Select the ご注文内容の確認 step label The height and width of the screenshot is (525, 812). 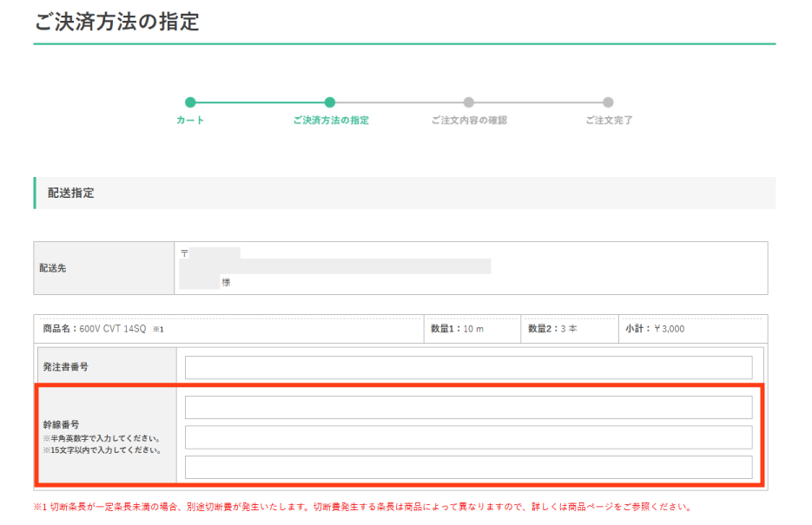pos(469,121)
